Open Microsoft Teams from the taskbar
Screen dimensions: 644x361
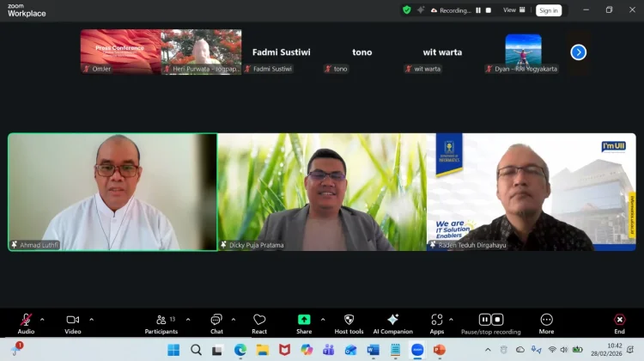[329, 350]
